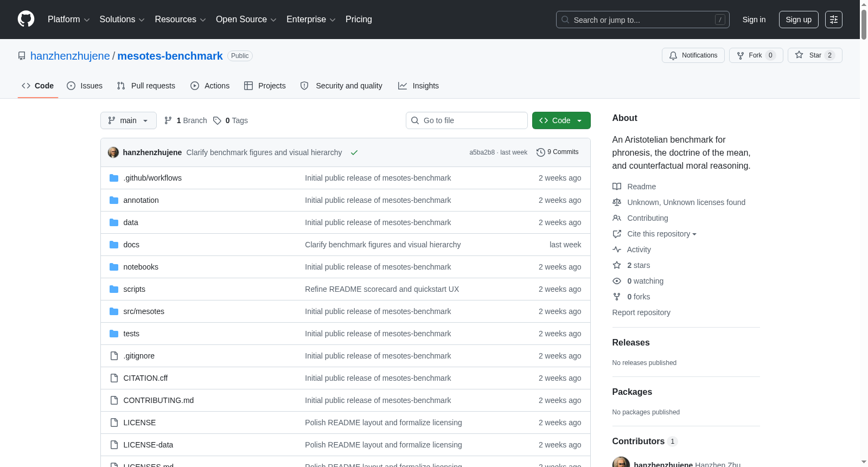Open the main branch selector dropdown
The width and height of the screenshot is (868, 467).
point(129,120)
